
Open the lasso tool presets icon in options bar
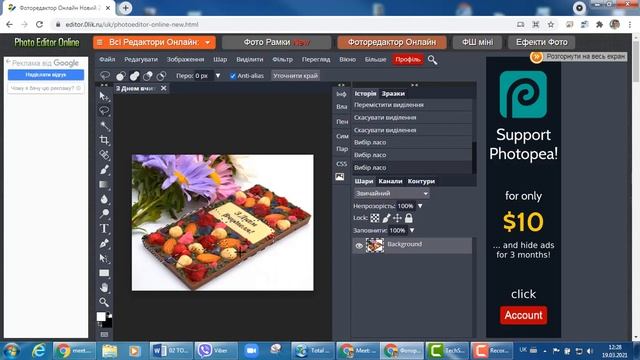(x=105, y=76)
